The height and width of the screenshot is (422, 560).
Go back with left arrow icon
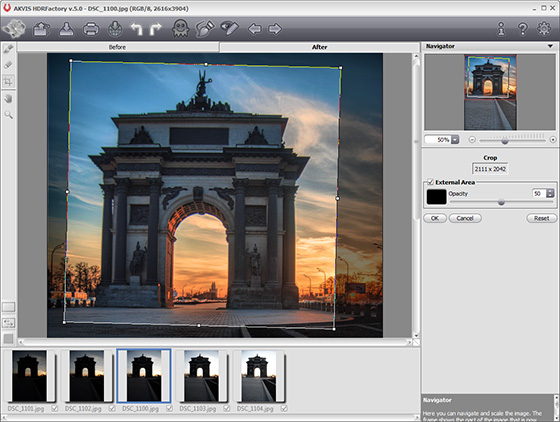coord(255,29)
